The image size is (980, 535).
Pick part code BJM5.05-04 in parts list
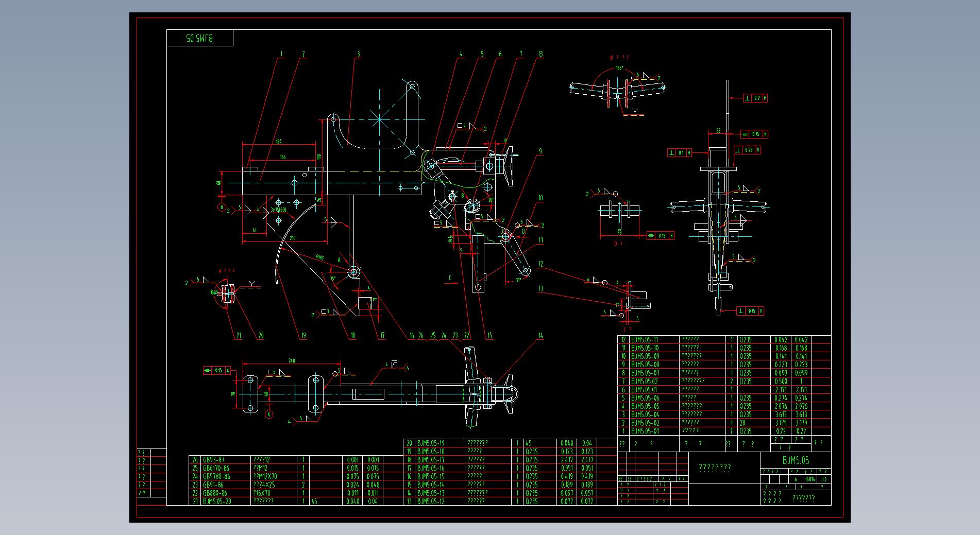click(x=645, y=415)
